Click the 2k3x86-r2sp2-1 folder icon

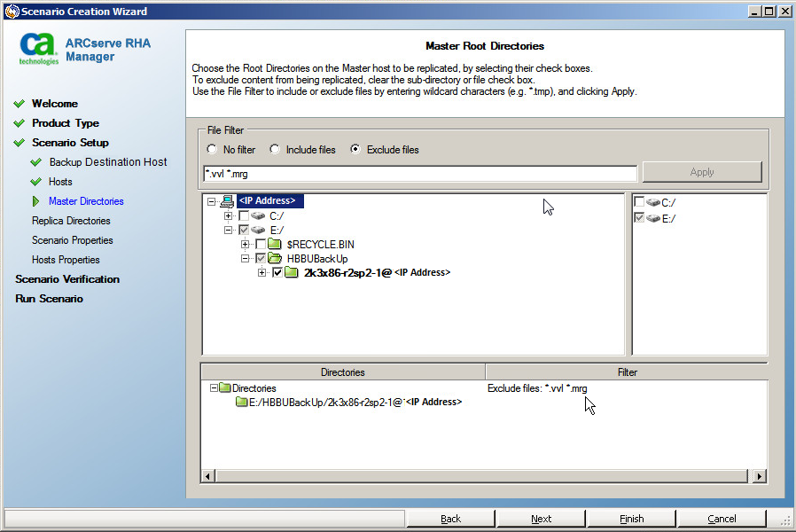[x=292, y=273]
